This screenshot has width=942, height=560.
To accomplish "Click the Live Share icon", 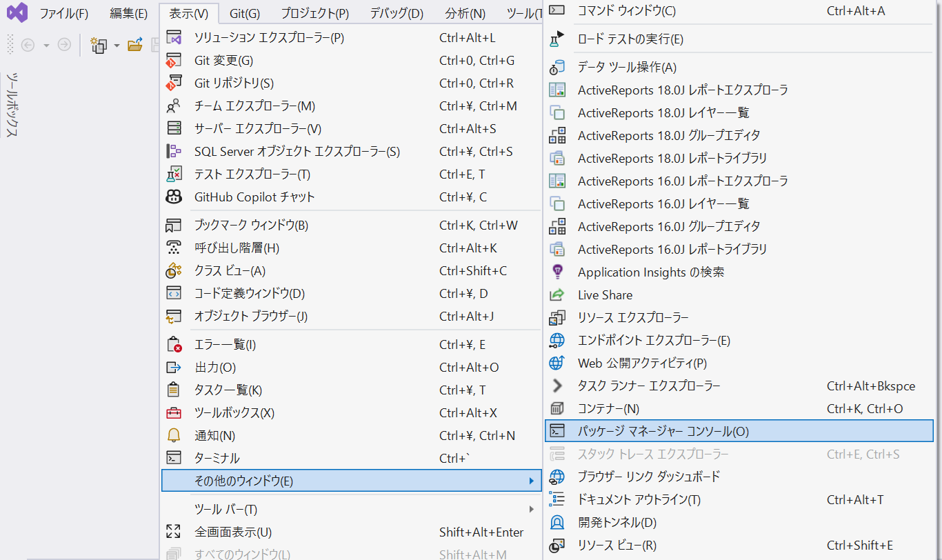I will 557,295.
